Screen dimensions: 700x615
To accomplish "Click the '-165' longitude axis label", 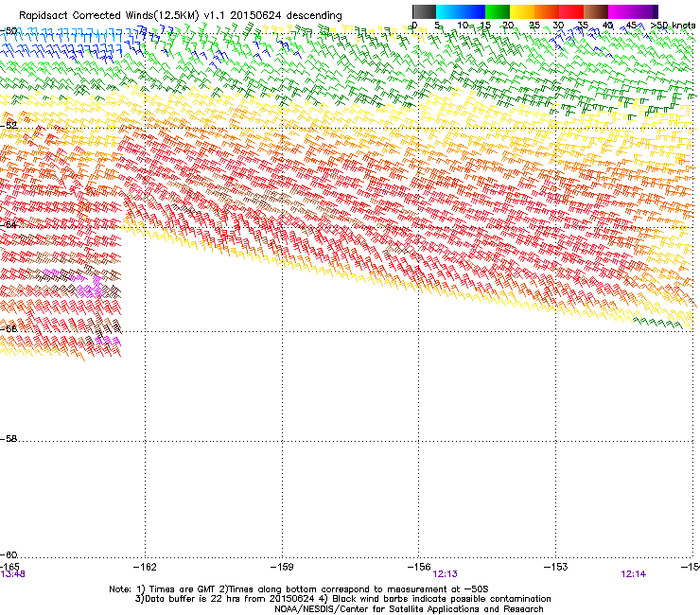I will (x=9, y=567).
